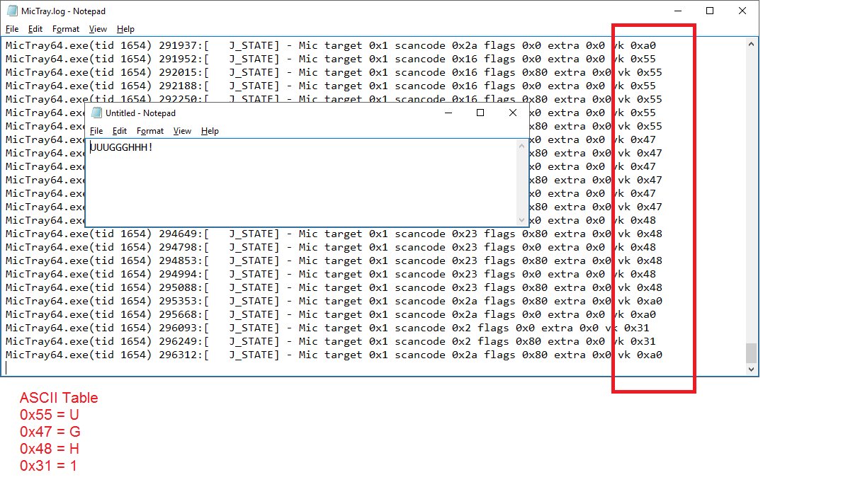Click scroll up arrow in Untitled Notepad

tap(521, 147)
